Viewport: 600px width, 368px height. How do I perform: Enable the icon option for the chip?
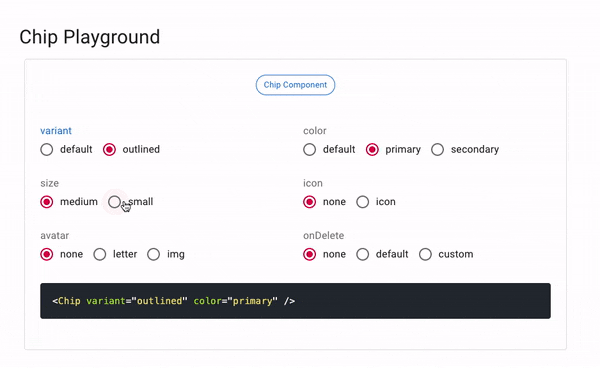pos(362,202)
